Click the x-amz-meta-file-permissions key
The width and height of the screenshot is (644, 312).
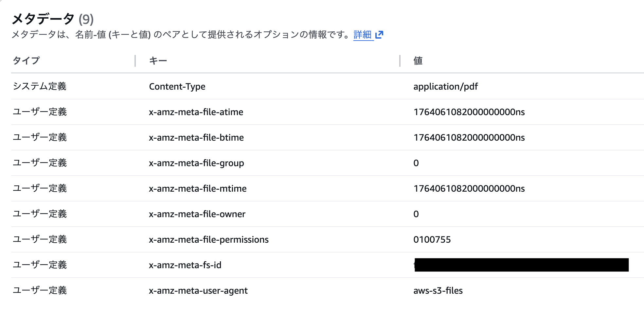coord(208,240)
